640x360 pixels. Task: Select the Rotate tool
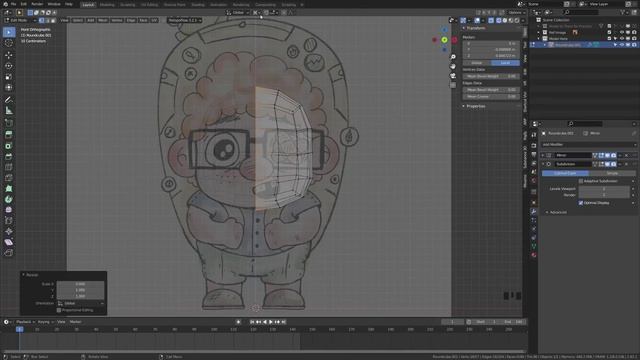[9, 66]
